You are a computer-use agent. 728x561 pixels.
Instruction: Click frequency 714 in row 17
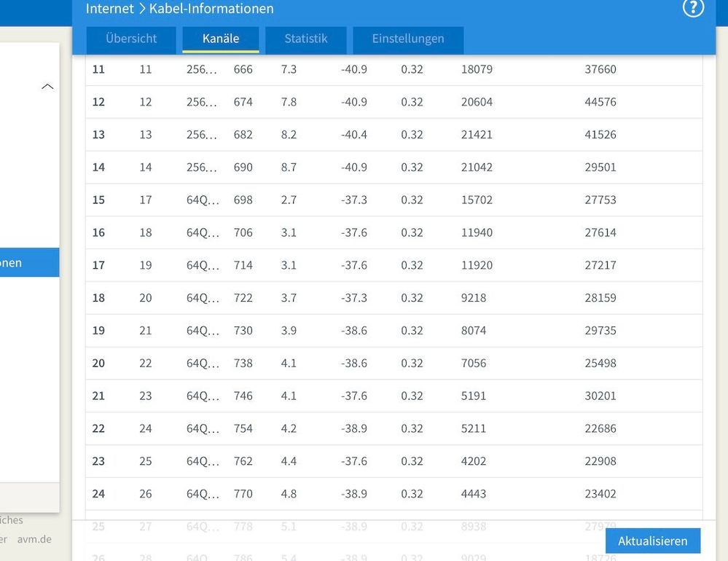pyautogui.click(x=243, y=265)
